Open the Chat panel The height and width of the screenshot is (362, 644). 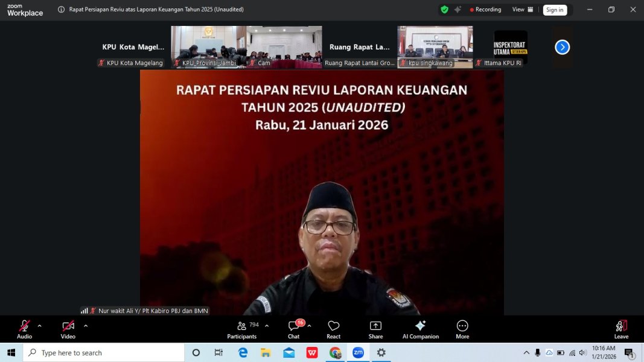(293, 329)
